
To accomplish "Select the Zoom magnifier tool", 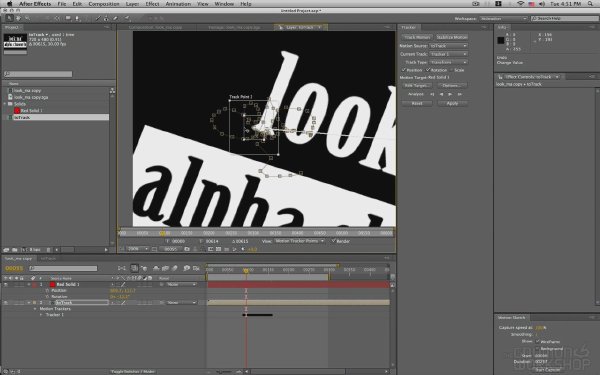I will (x=27, y=18).
